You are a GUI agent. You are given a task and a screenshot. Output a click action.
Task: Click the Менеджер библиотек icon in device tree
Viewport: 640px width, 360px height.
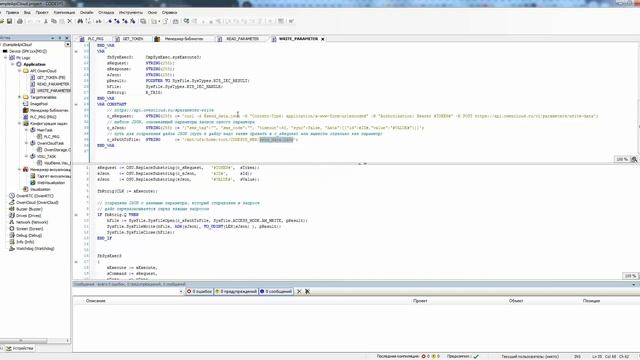(26, 110)
